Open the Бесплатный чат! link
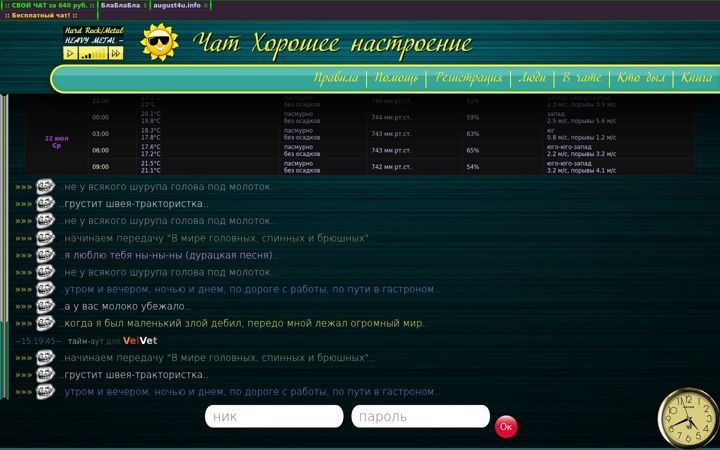Screen dimensions: 720x450 (x=41, y=15)
